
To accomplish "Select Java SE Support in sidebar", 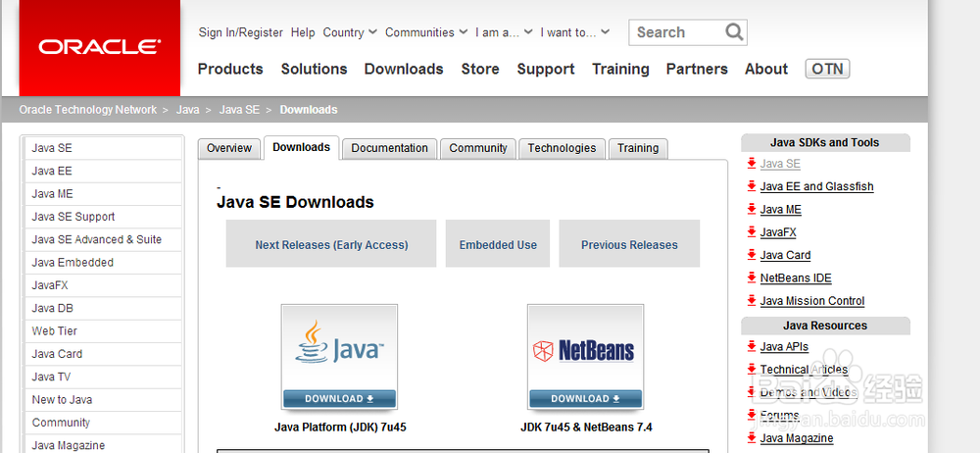I will pyautogui.click(x=103, y=217).
